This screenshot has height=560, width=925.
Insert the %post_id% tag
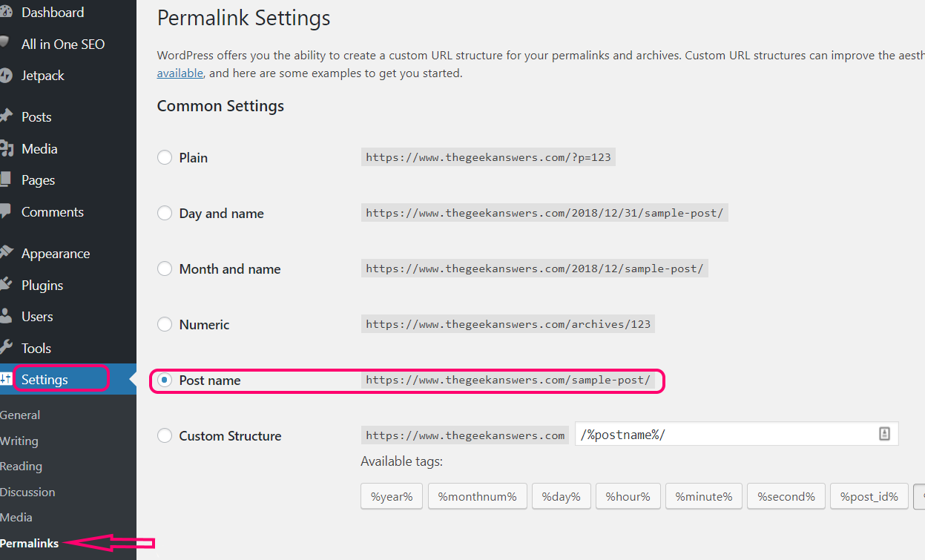(869, 496)
